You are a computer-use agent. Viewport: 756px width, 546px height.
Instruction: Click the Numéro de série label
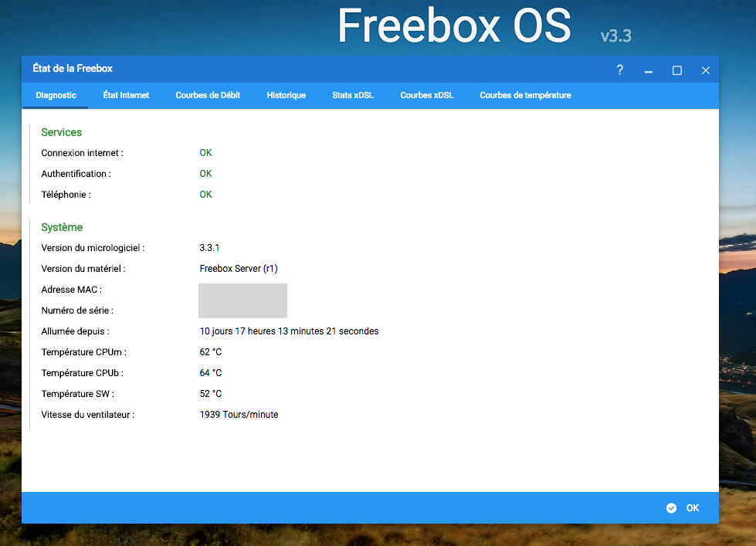(x=77, y=310)
